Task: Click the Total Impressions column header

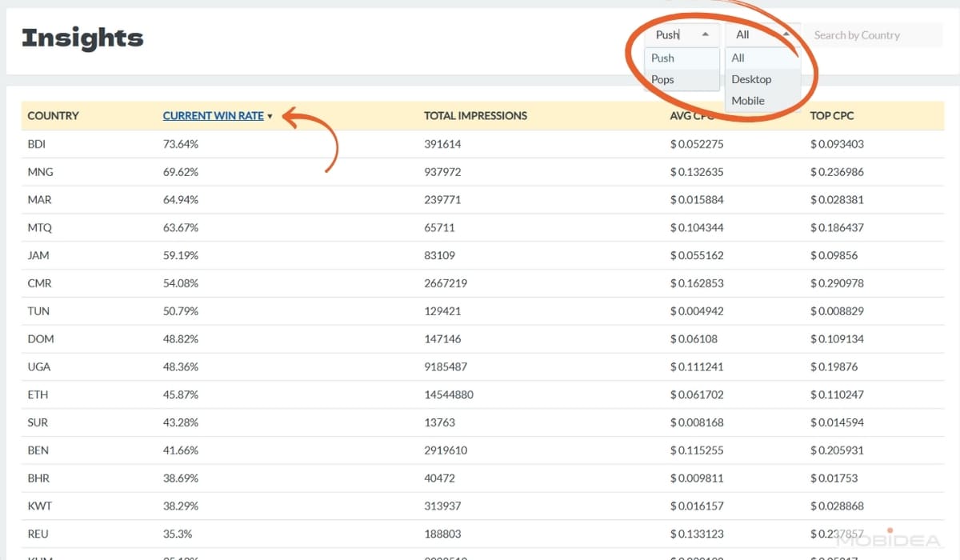Action: click(475, 116)
